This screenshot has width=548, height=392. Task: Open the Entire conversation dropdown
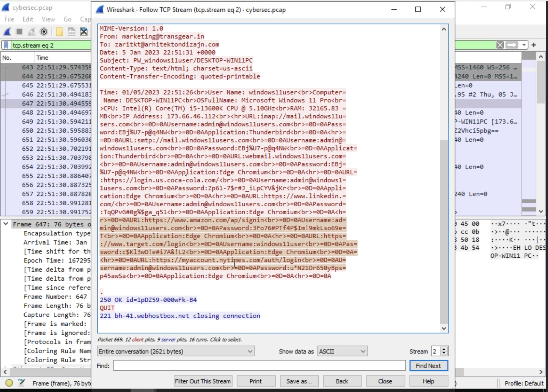pos(176,352)
